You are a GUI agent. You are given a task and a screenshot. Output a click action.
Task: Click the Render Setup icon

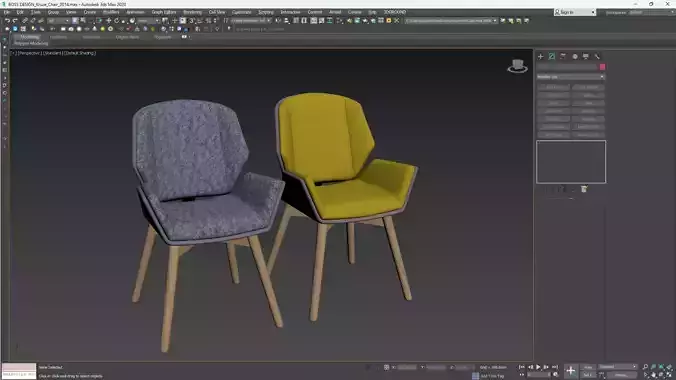click(349, 21)
